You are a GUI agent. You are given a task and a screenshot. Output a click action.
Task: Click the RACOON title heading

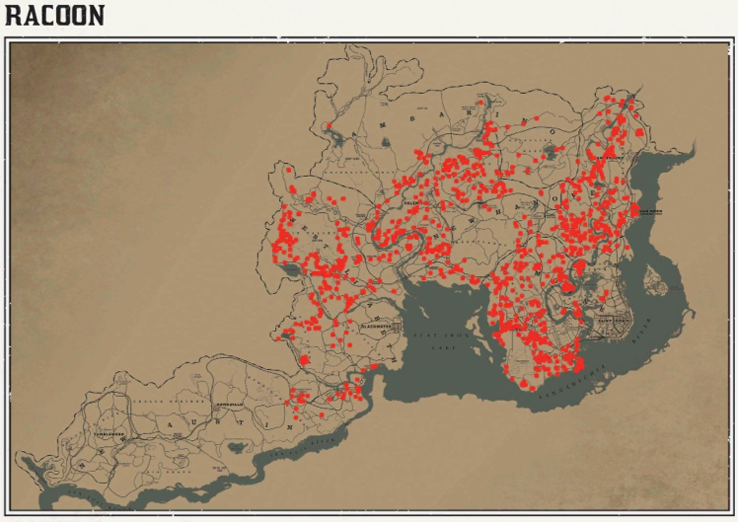pos(54,17)
